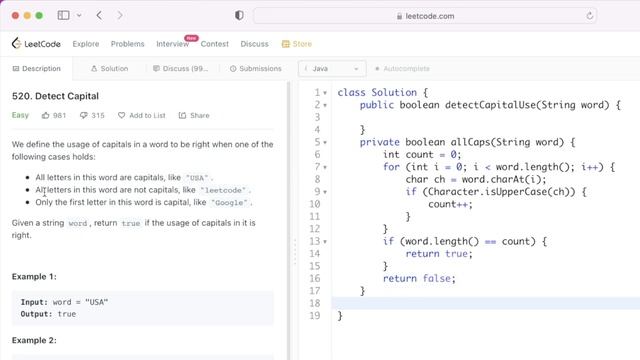
Task: Click the Input: word = "USA" line
Action: point(64,302)
